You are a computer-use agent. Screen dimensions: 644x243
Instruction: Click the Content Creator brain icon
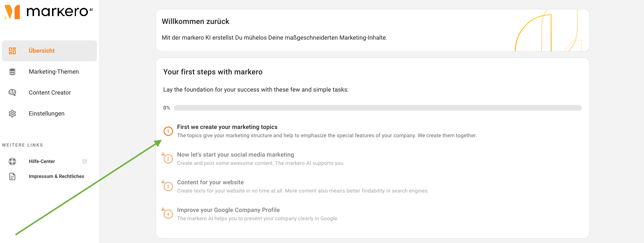[x=12, y=93]
